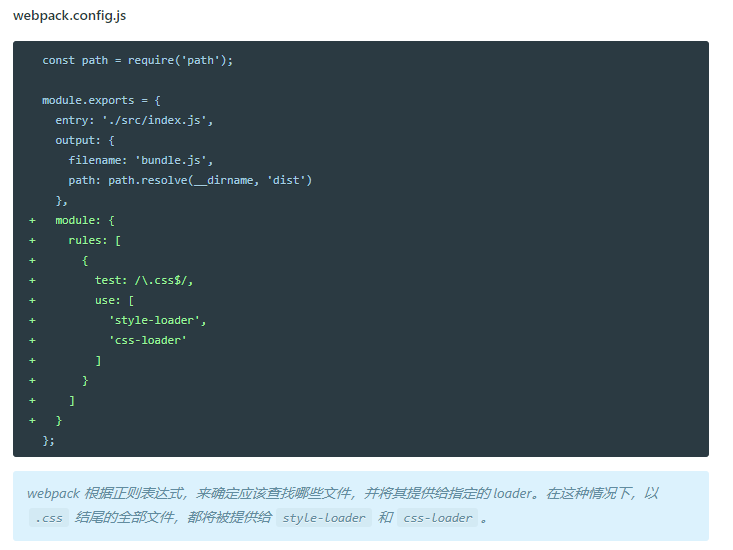Click the plus marker beside 'css-loader'
Viewport: 733px width, 550px height.
[x=32, y=341]
